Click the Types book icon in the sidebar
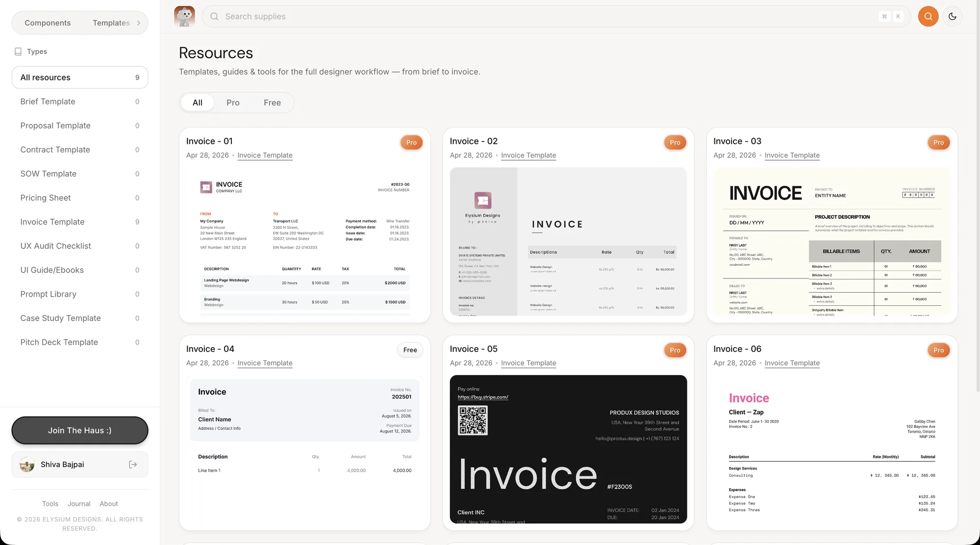This screenshot has width=980, height=545. click(x=18, y=51)
